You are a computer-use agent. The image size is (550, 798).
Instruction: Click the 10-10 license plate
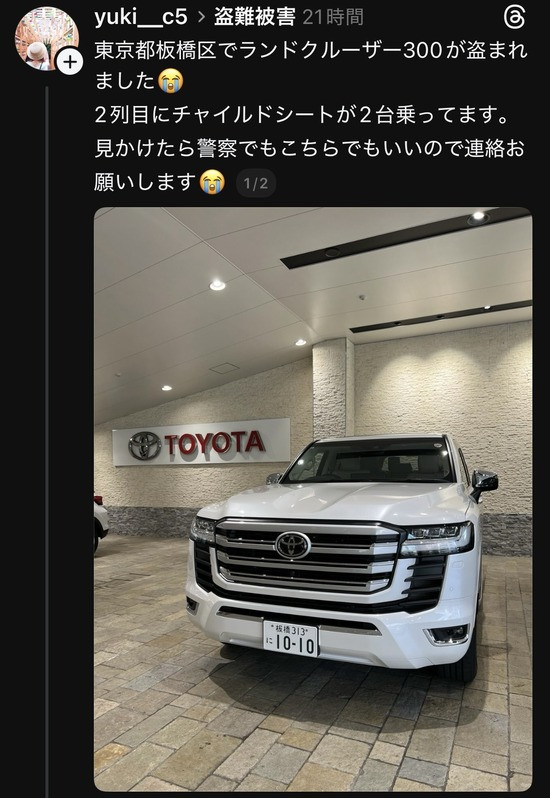291,639
